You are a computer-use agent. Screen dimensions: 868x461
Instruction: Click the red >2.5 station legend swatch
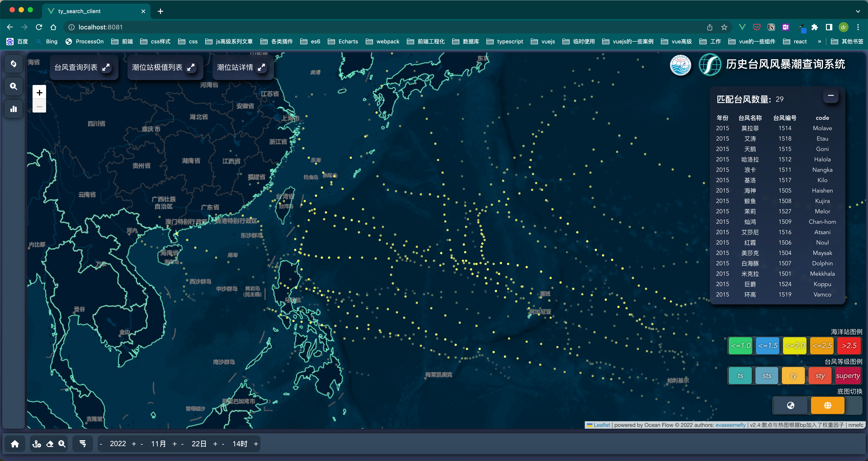point(849,346)
